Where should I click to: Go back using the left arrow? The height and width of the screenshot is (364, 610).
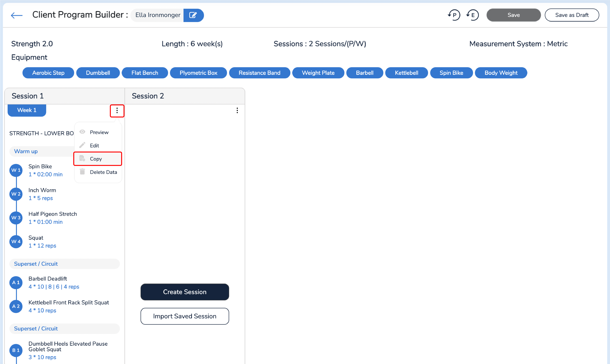tap(17, 15)
